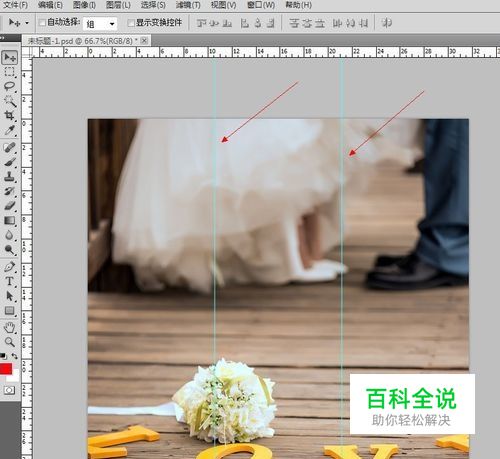This screenshot has width=500, height=459.
Task: Select the Magic Wand tool
Action: pos(9,101)
